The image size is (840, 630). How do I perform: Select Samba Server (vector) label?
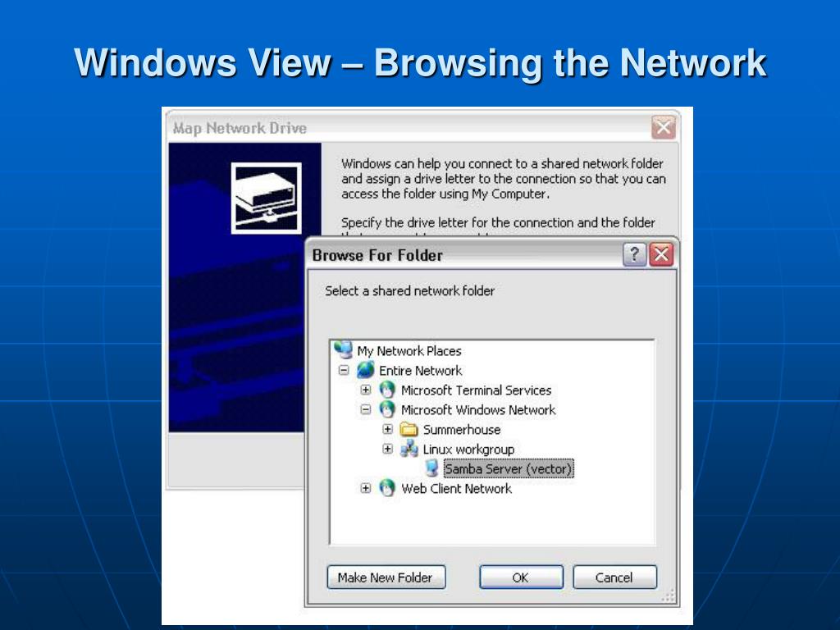(509, 468)
